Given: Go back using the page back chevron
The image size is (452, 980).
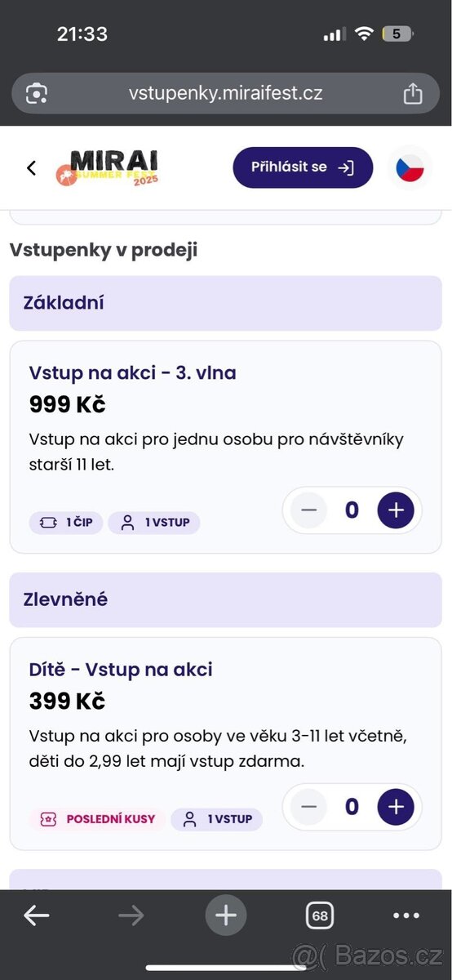Looking at the screenshot, I should (32, 168).
